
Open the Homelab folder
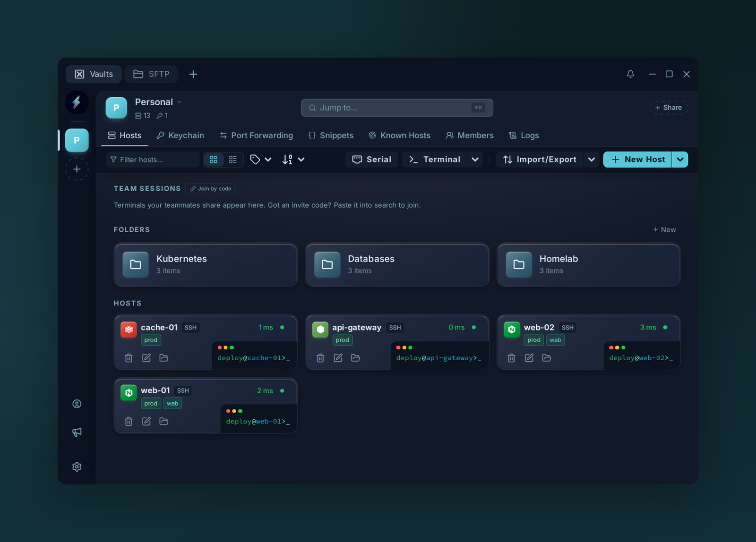click(588, 265)
